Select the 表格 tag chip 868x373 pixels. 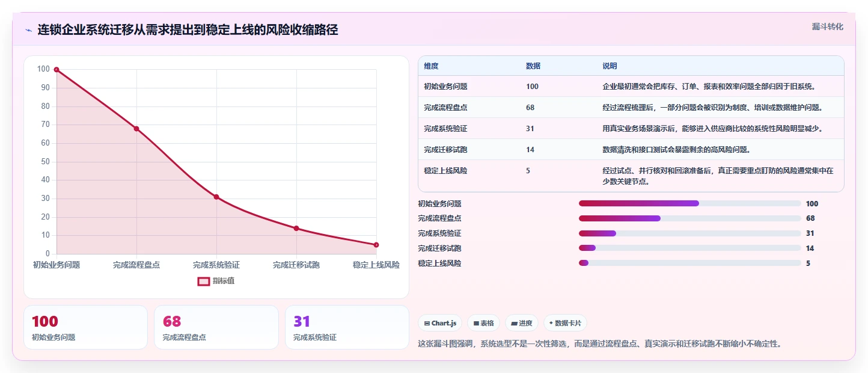click(483, 323)
